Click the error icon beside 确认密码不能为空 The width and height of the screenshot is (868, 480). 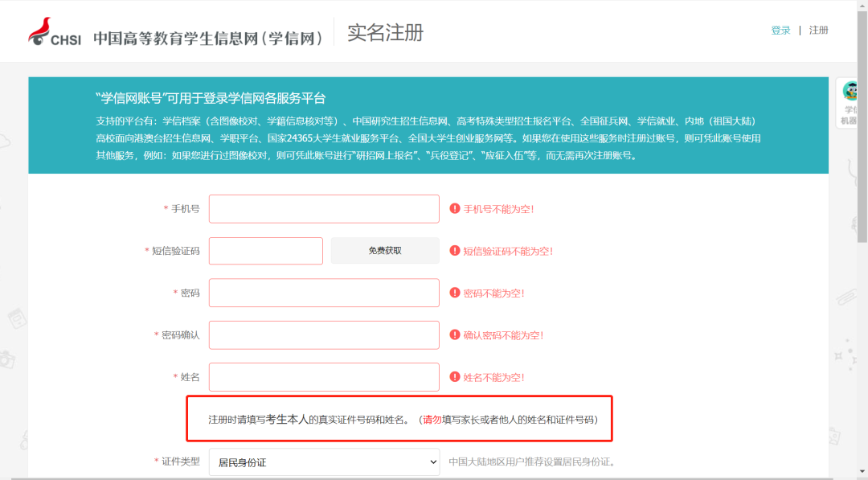(x=455, y=335)
